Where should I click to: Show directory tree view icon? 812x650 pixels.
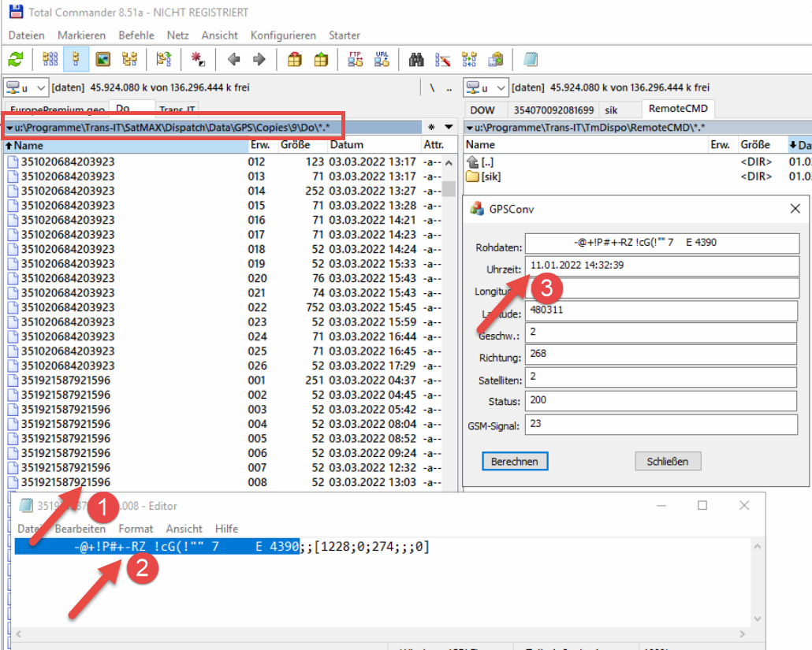[x=129, y=59]
